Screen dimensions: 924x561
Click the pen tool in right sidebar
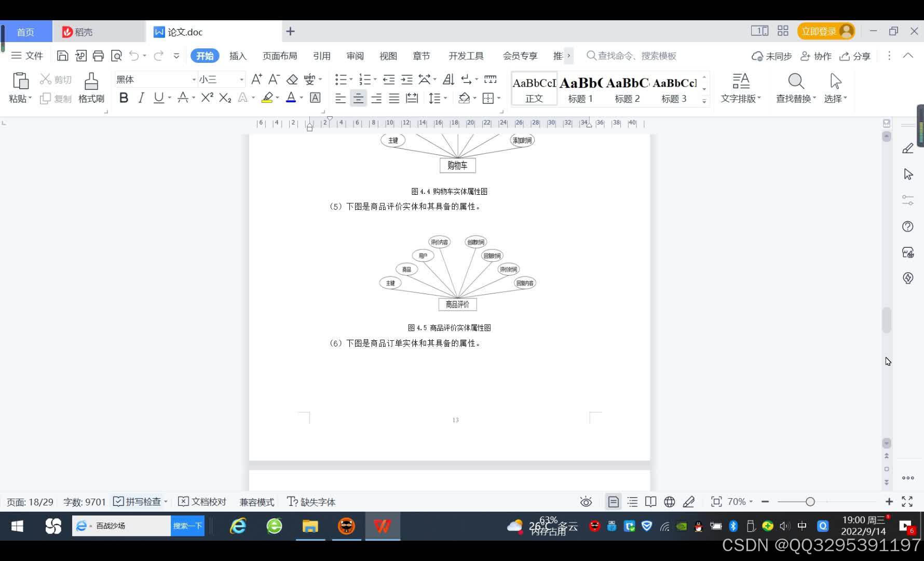point(908,149)
